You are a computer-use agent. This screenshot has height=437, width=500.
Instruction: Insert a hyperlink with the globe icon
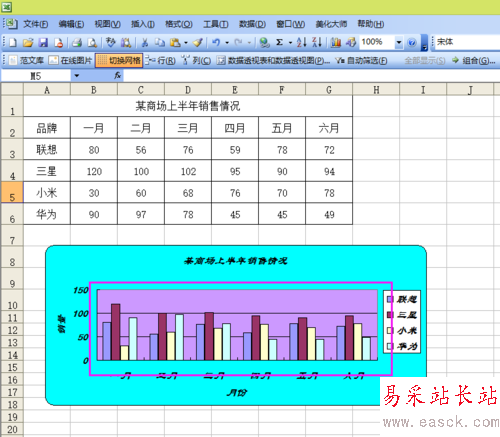[264, 42]
